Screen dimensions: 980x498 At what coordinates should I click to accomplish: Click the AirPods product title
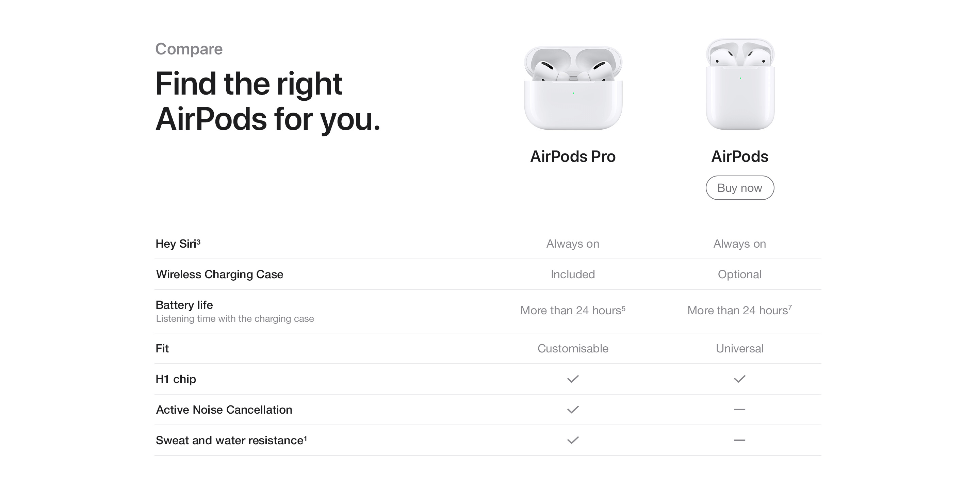click(739, 156)
